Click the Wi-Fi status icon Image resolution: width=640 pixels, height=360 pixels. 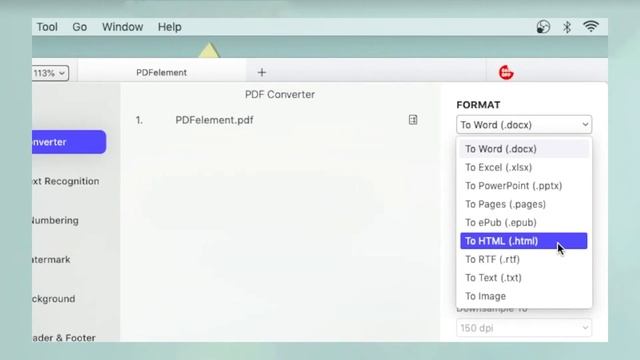[x=591, y=27]
